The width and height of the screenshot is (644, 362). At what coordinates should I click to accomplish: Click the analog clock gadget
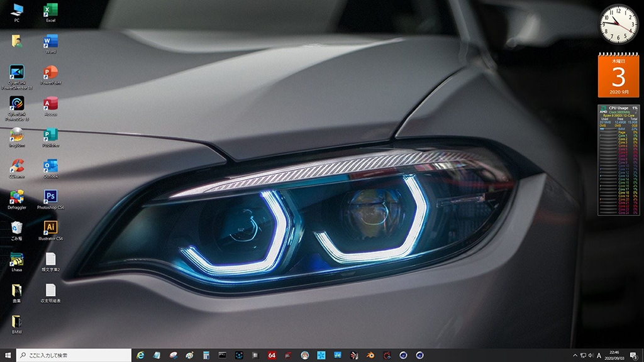coord(619,25)
